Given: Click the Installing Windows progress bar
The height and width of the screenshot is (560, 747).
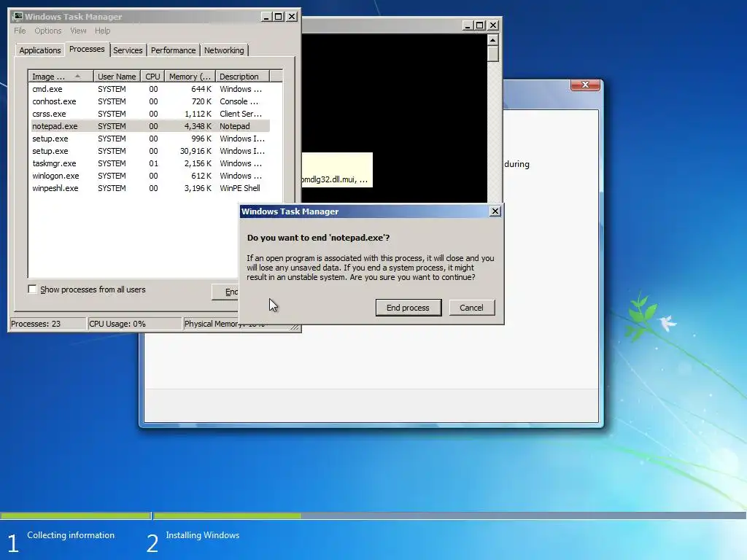Looking at the screenshot, I should 449,516.
